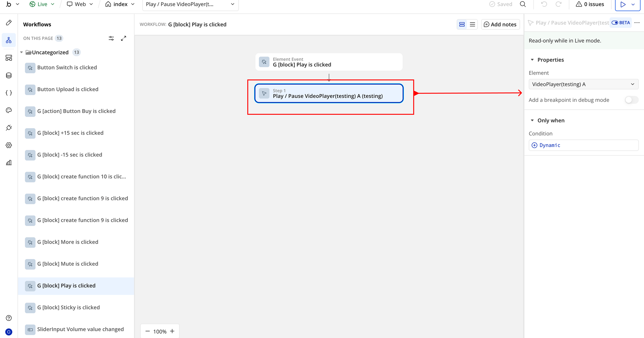Viewport: 644px width, 338px height.
Task: Open the VideoPlayer(testing) A element dropdown
Action: (583, 84)
